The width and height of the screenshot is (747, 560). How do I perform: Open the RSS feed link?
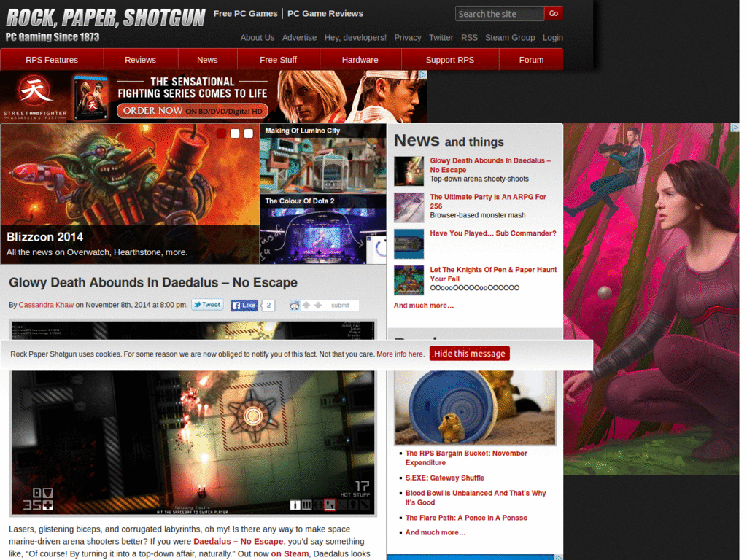click(x=469, y=38)
